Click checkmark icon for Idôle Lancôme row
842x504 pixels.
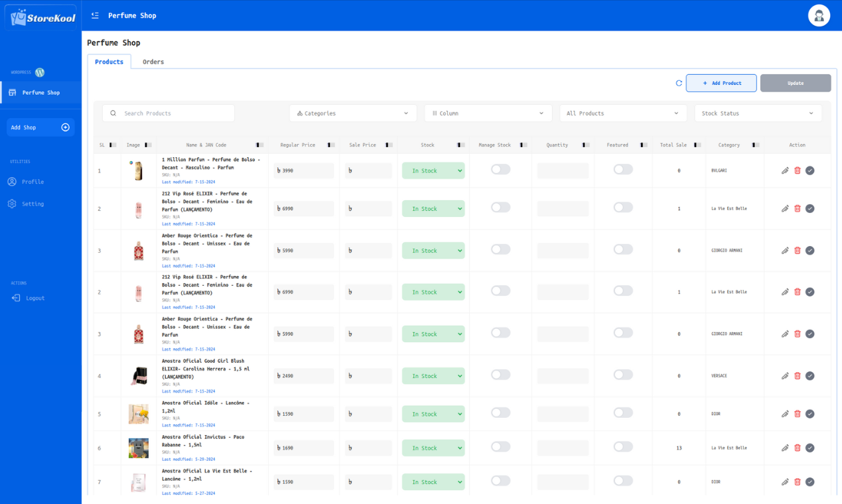tap(810, 414)
